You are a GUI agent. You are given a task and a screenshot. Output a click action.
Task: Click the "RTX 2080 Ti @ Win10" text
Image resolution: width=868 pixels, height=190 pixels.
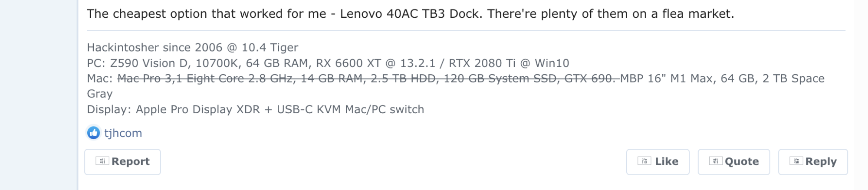(509, 63)
